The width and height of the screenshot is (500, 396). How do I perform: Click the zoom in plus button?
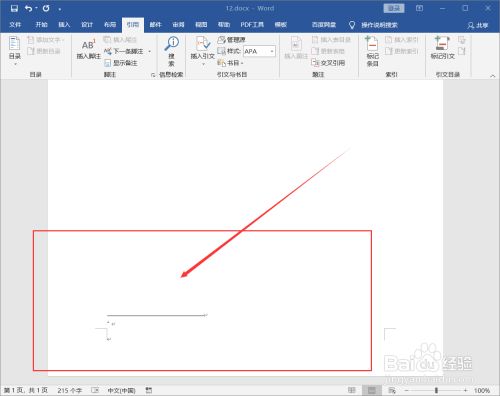coord(465,390)
